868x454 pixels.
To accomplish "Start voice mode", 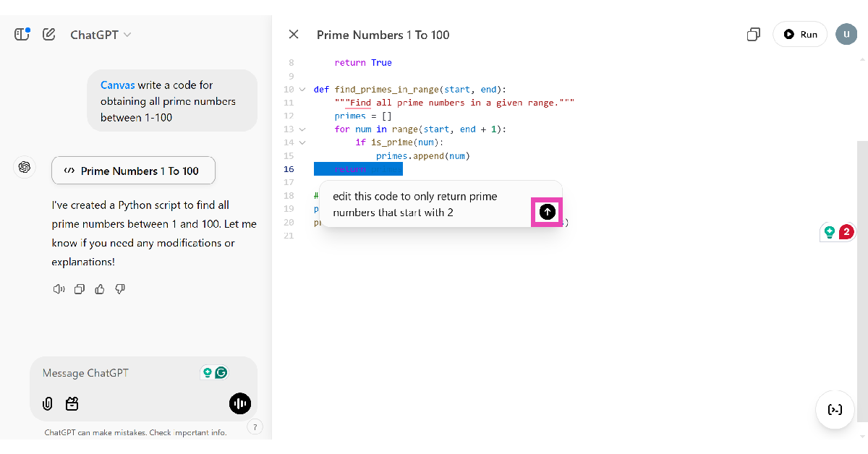I will (239, 403).
